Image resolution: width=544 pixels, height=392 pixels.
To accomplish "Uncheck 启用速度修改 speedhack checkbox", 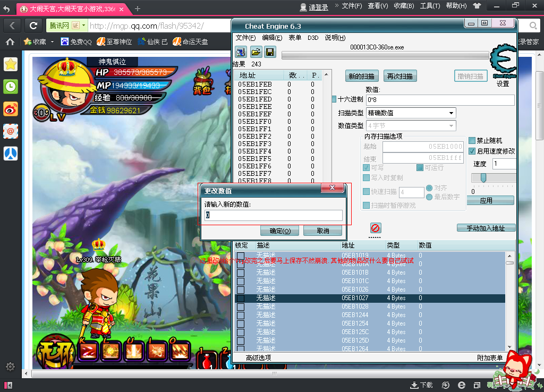I will (x=472, y=151).
